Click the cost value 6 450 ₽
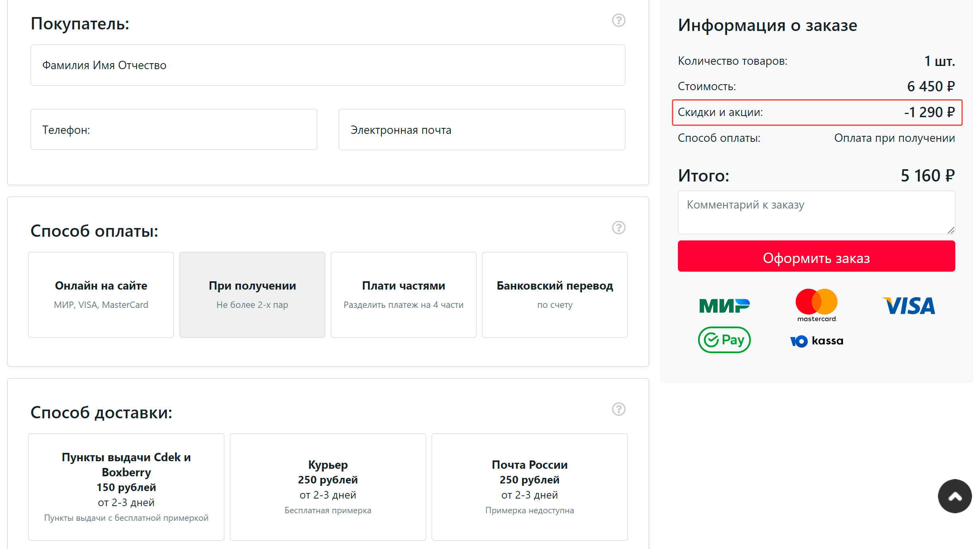980x549 pixels. (x=931, y=86)
